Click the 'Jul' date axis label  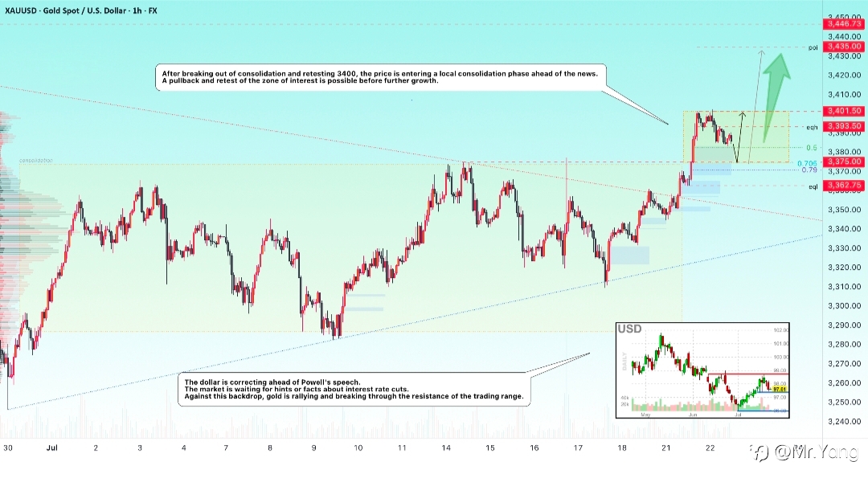coord(51,447)
